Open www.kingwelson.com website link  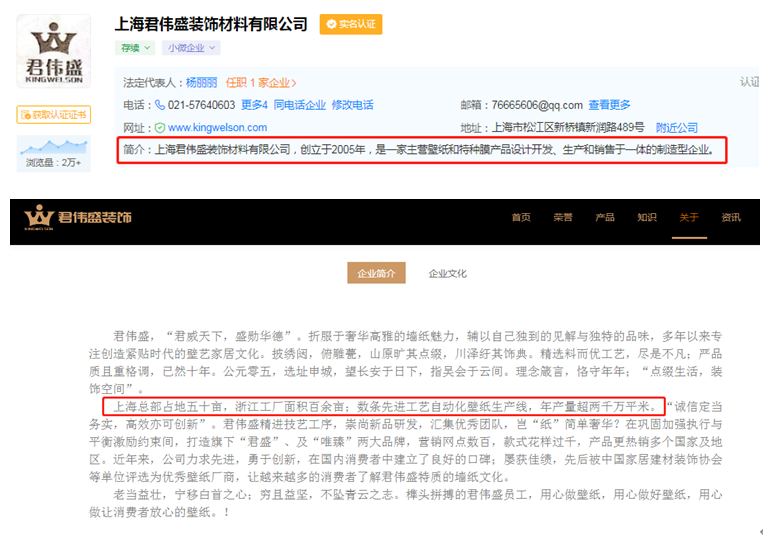(x=218, y=127)
